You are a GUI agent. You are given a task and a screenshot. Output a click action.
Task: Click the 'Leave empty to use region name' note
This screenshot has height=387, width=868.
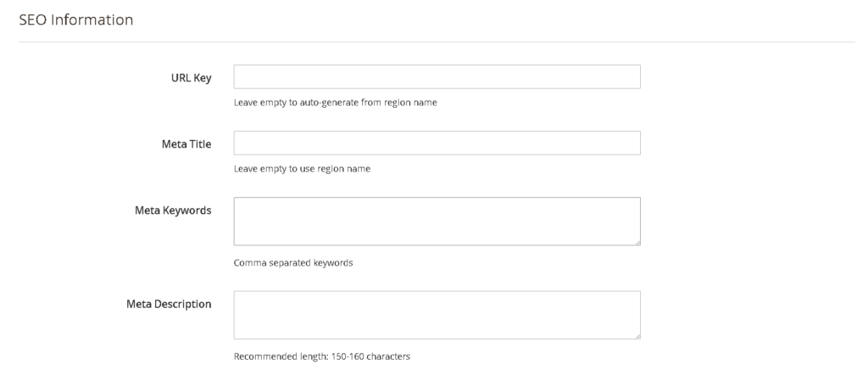(302, 169)
